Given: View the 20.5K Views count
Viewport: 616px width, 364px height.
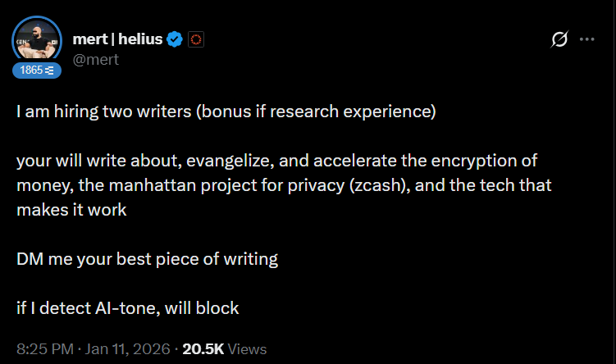Looking at the screenshot, I should pos(224,349).
